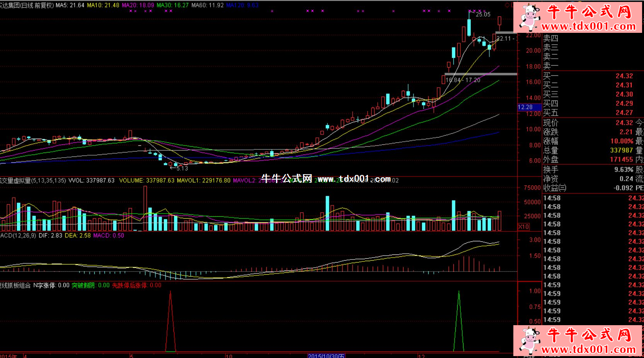
Task: Click the DEA: 2.58 value
Action: click(x=78, y=236)
